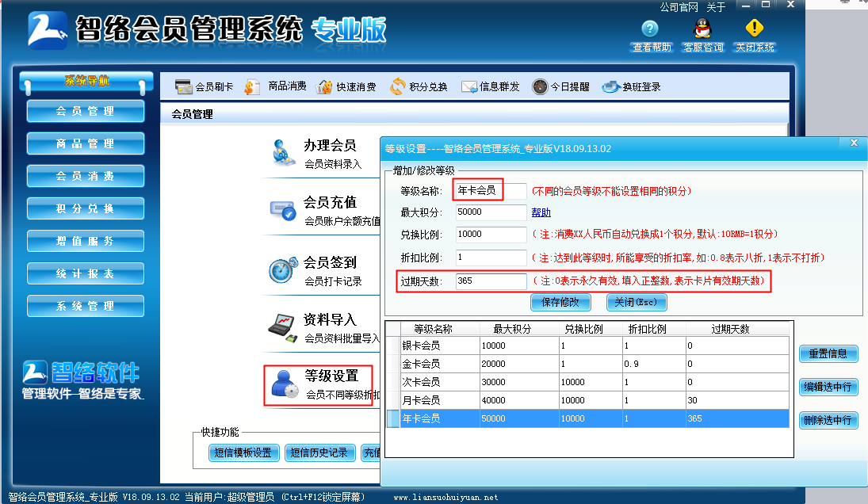Click the 积分兑换 toolbar icon
The height and width of the screenshot is (504, 868).
pos(426,86)
